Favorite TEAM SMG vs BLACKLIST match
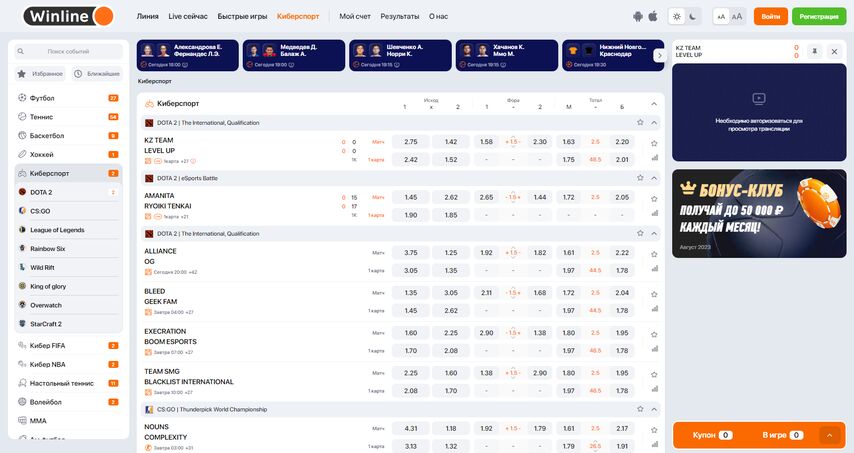 654,375
